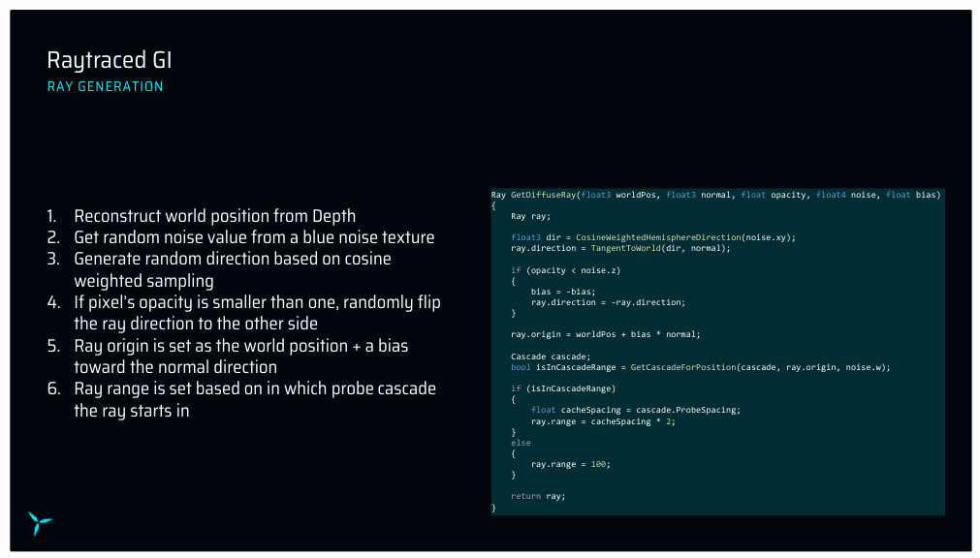Select the "bias = -bias;" code line
Screen dimensions: 980x558
tap(563, 292)
